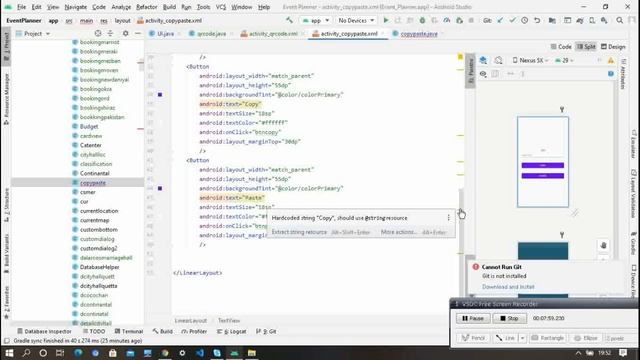The height and width of the screenshot is (360, 640).
Task: Show hidden system tray icons chevron
Action: click(578, 353)
